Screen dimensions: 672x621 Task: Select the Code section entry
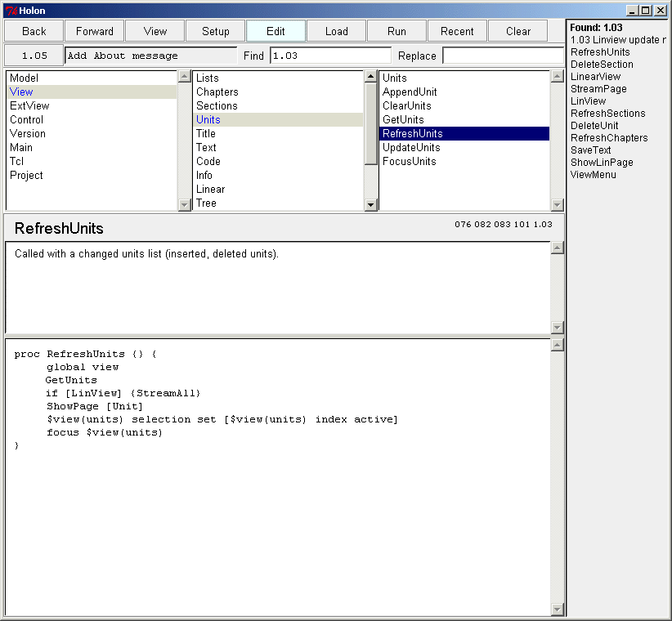209,161
